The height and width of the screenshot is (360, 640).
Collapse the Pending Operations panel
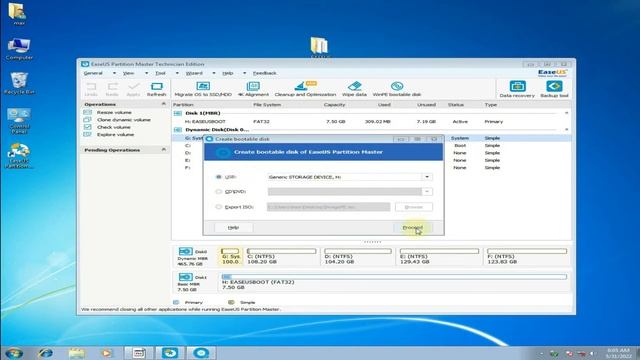point(164,150)
